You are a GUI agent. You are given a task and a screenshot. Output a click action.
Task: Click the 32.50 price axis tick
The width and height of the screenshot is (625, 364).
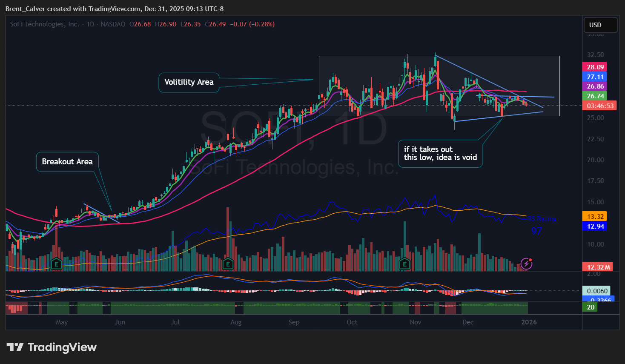coord(595,55)
